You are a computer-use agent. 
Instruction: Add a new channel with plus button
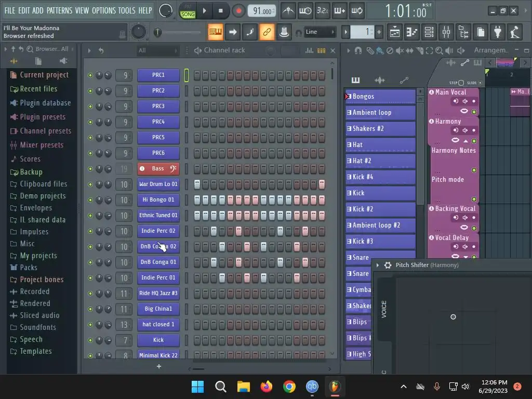click(x=159, y=366)
